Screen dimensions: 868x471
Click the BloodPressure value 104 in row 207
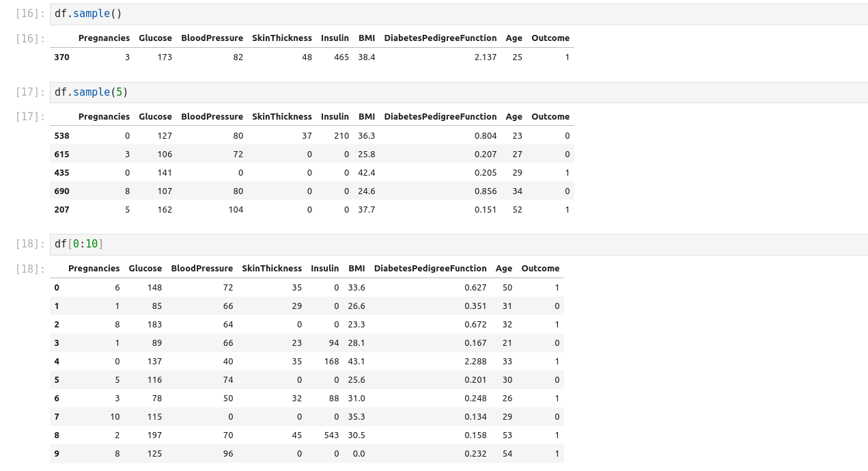point(236,210)
